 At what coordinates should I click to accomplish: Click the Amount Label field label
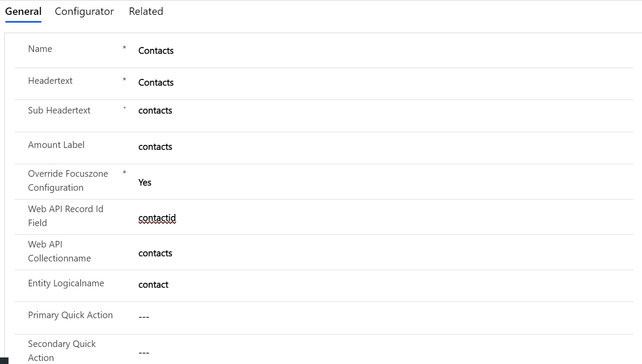coord(56,145)
